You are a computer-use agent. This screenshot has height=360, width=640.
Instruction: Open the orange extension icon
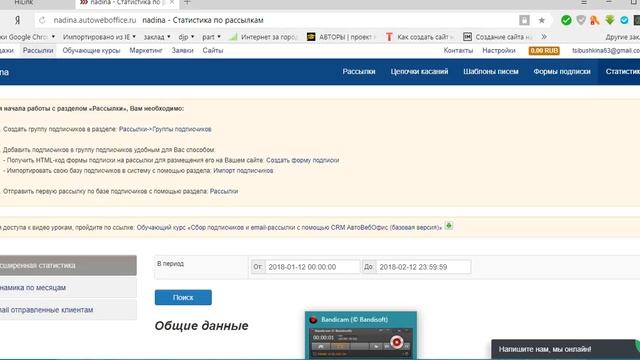coord(595,20)
